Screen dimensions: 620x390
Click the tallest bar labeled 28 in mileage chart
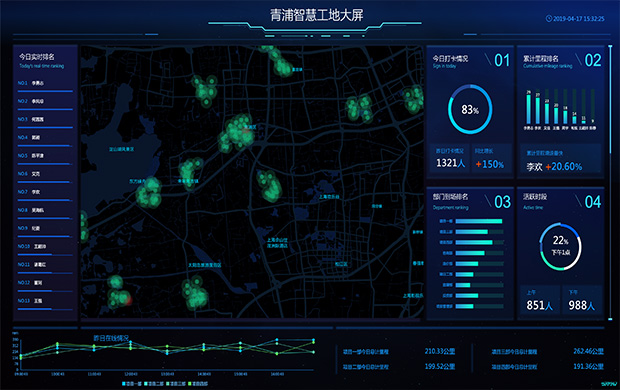tap(529, 109)
